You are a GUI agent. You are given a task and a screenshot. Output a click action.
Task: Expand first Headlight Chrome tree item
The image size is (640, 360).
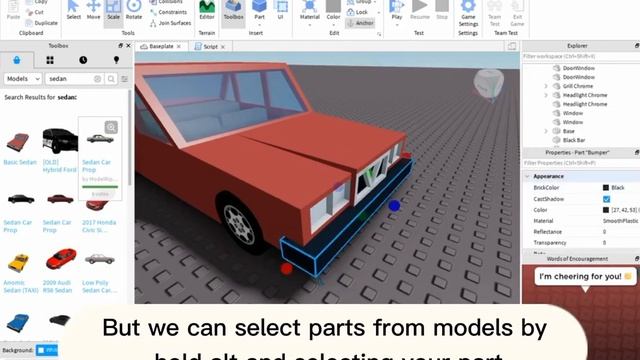pyautogui.click(x=546, y=95)
